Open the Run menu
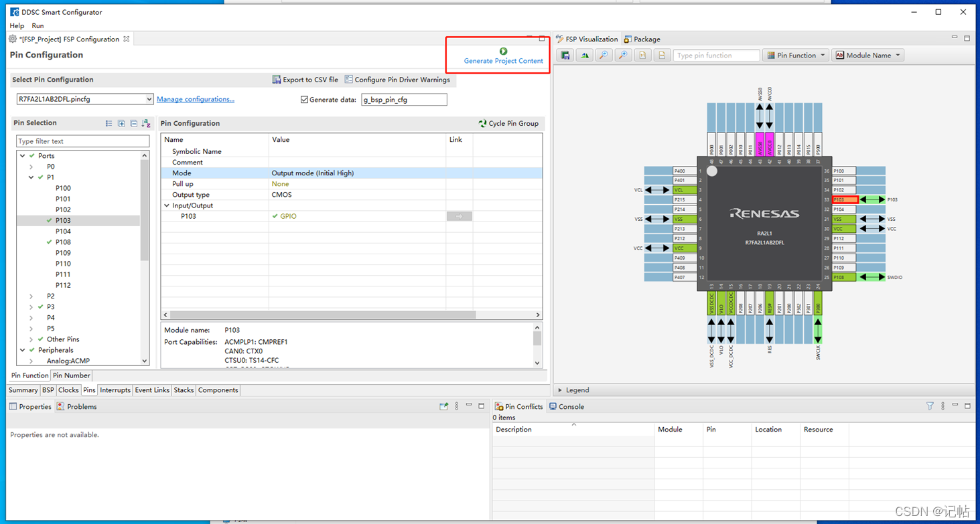This screenshot has height=524, width=980. (38, 25)
